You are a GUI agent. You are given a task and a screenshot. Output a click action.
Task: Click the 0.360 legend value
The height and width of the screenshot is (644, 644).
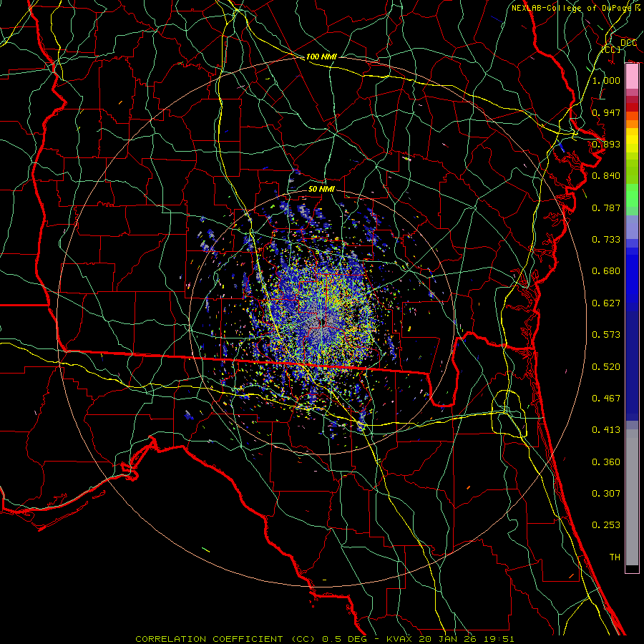pyautogui.click(x=606, y=462)
